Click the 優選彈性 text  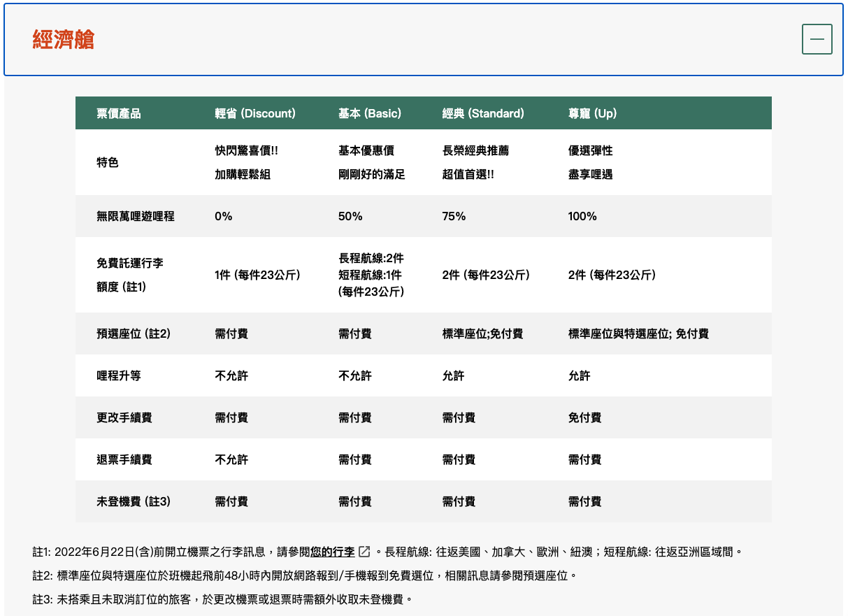(x=591, y=150)
